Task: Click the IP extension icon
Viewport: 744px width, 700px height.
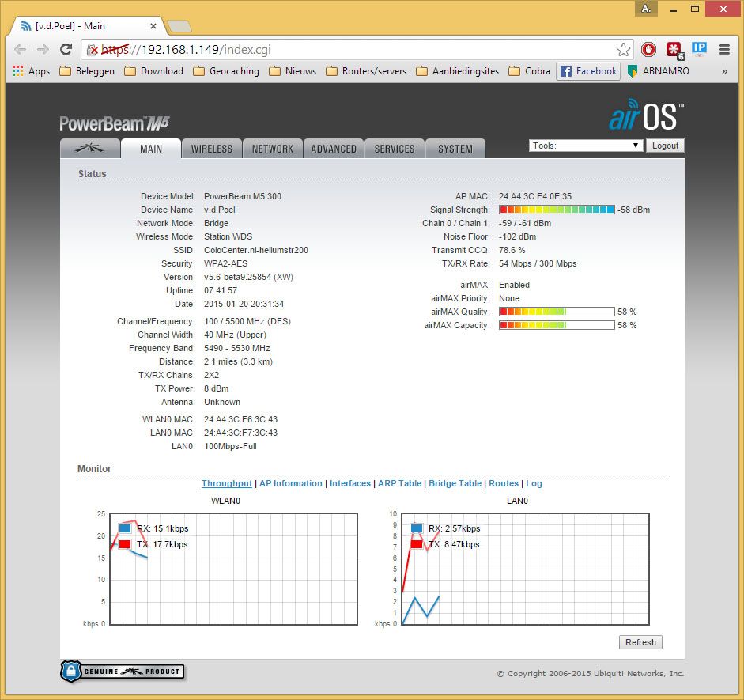Action: 699,48
